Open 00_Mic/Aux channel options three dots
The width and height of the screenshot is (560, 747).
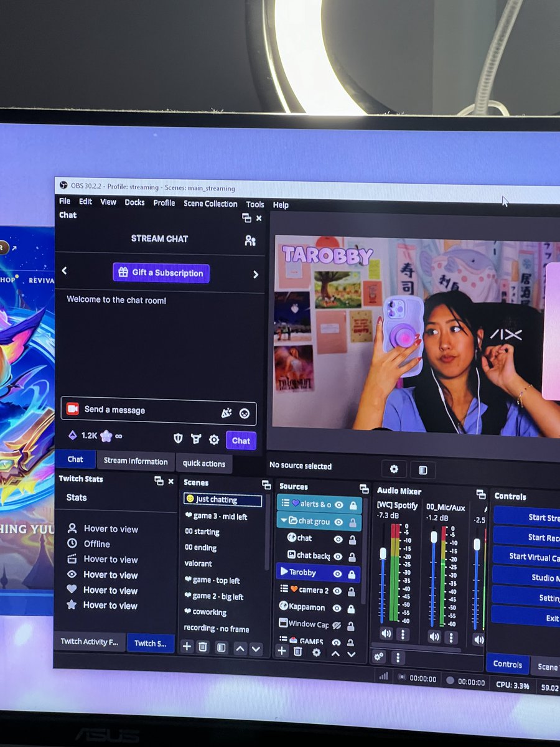click(x=450, y=637)
